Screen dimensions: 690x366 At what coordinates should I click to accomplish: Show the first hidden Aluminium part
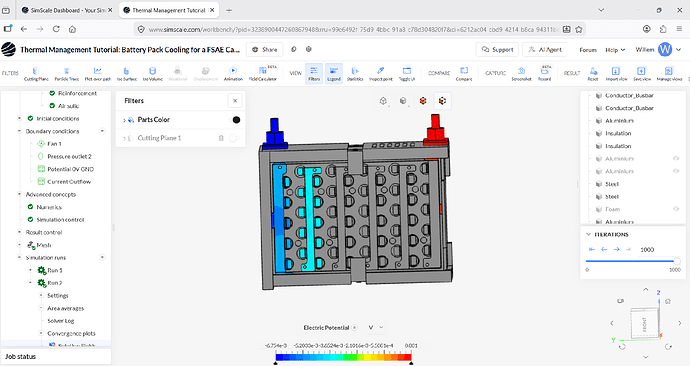(x=676, y=158)
